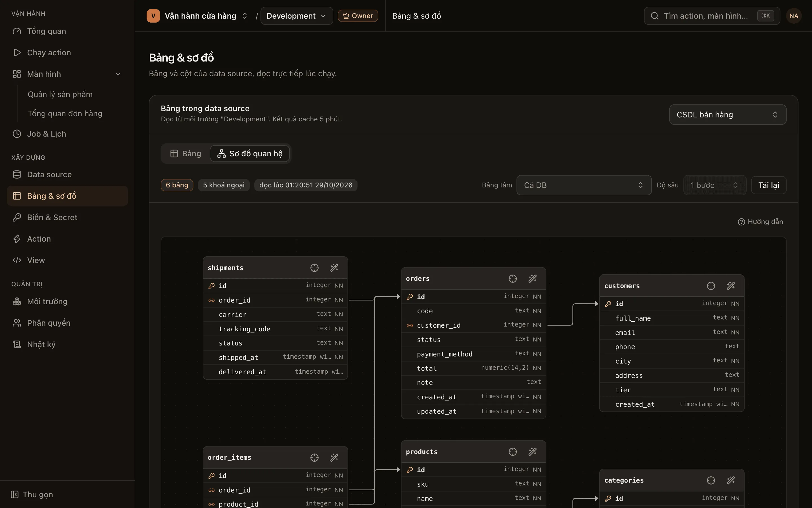
Task: Click the customer_id column in orders table
Action: pyautogui.click(x=473, y=325)
